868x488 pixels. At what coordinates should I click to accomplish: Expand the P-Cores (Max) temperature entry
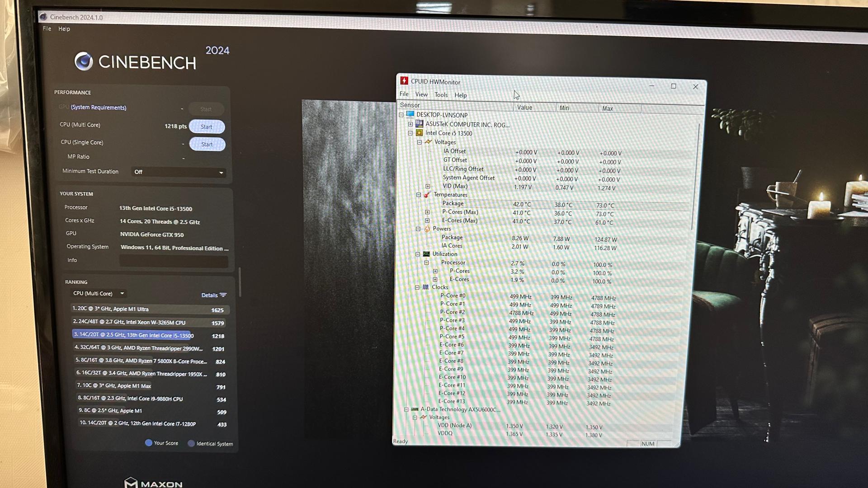[x=427, y=212]
